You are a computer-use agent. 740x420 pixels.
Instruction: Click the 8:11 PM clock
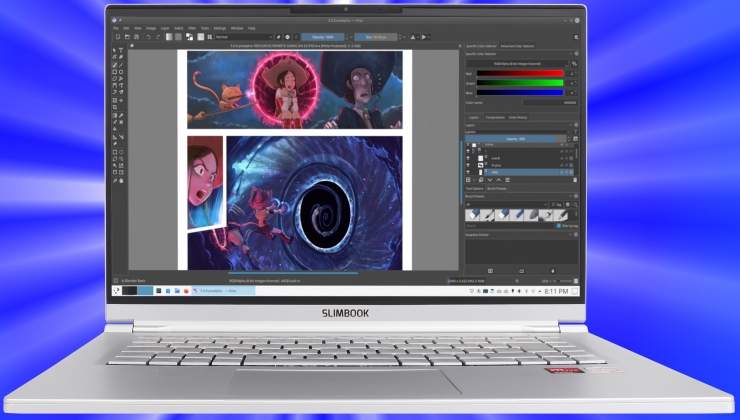click(x=556, y=291)
